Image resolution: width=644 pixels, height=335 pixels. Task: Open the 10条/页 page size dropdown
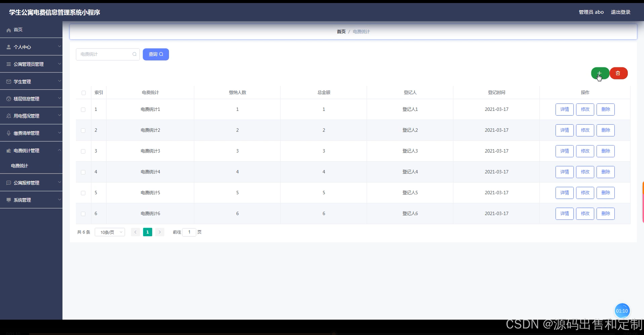click(x=110, y=232)
